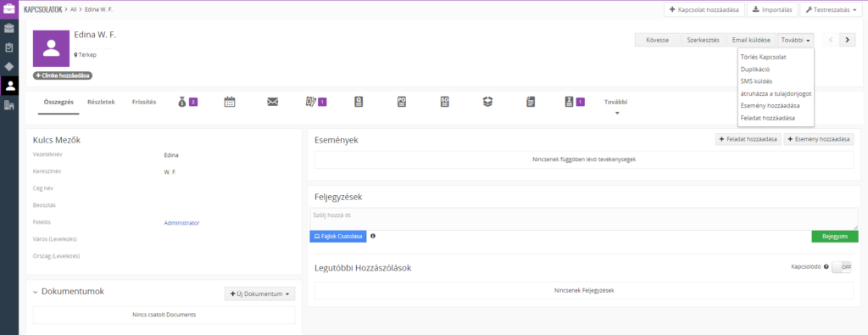Open the További actions dropdown button
The height and width of the screenshot is (335, 868).
coord(795,40)
